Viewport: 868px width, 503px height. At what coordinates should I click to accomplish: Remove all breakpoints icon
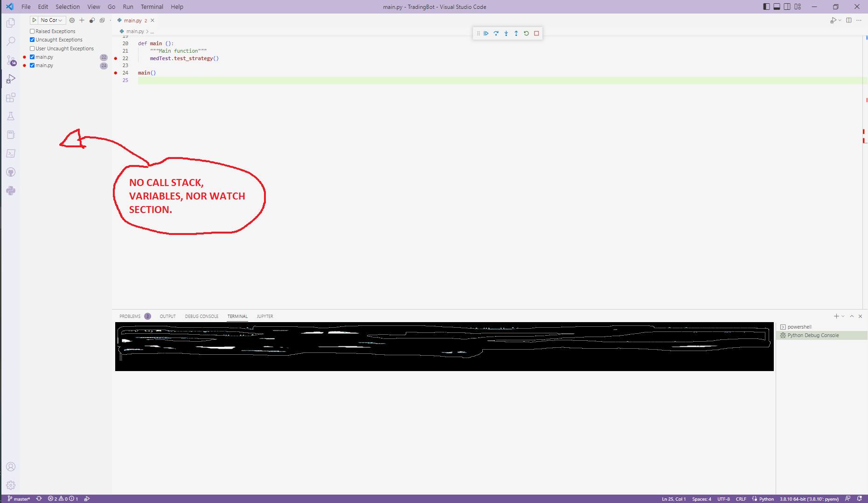pos(102,20)
